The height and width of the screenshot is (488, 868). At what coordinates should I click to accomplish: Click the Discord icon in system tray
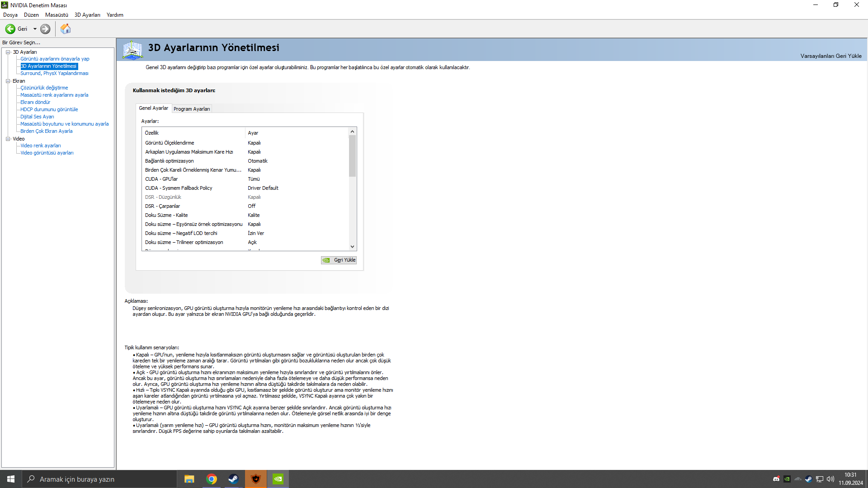pyautogui.click(x=776, y=479)
